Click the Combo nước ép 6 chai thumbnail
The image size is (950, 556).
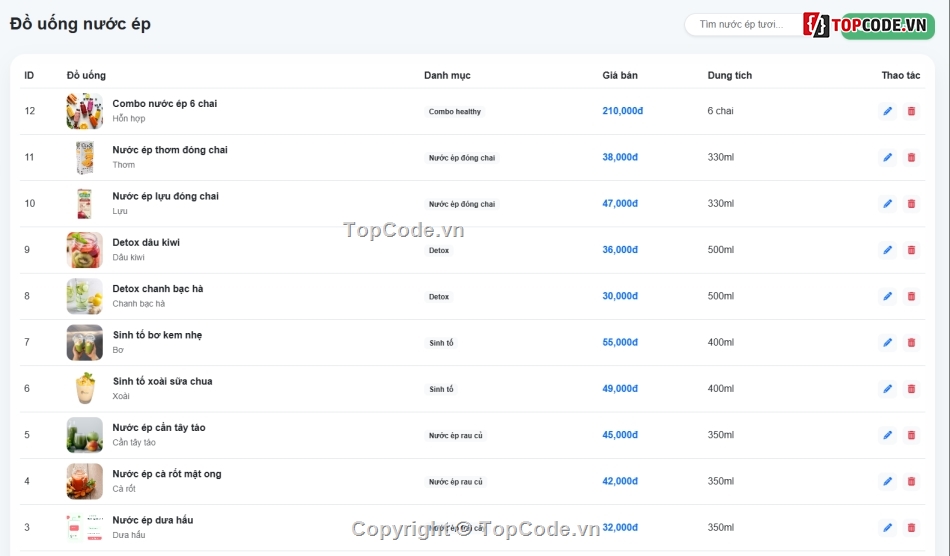coord(85,111)
